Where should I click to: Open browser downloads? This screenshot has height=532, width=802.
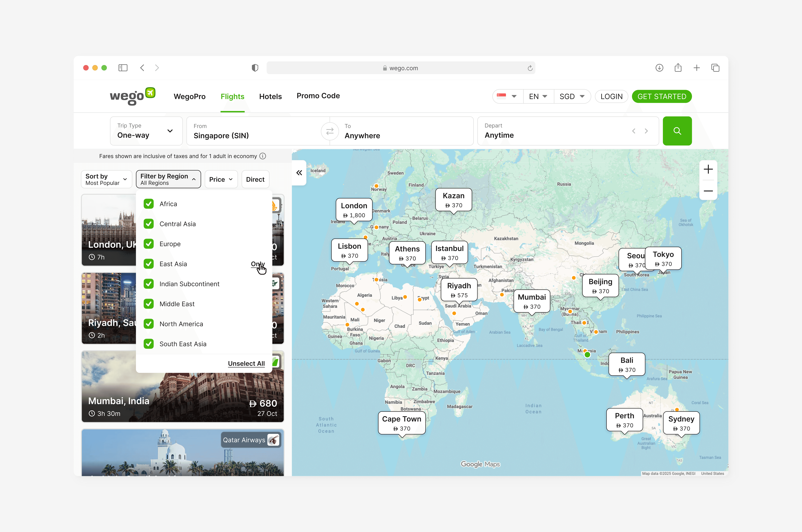pyautogui.click(x=659, y=68)
